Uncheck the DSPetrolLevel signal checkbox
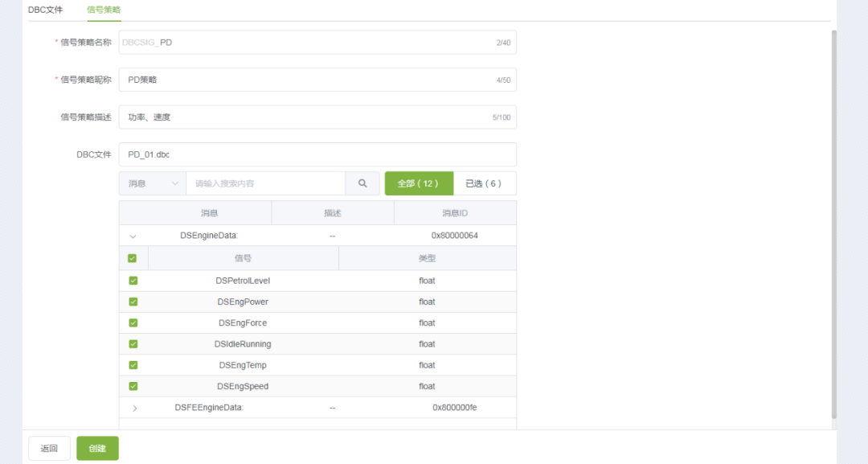The height and width of the screenshot is (464, 868). 133,281
